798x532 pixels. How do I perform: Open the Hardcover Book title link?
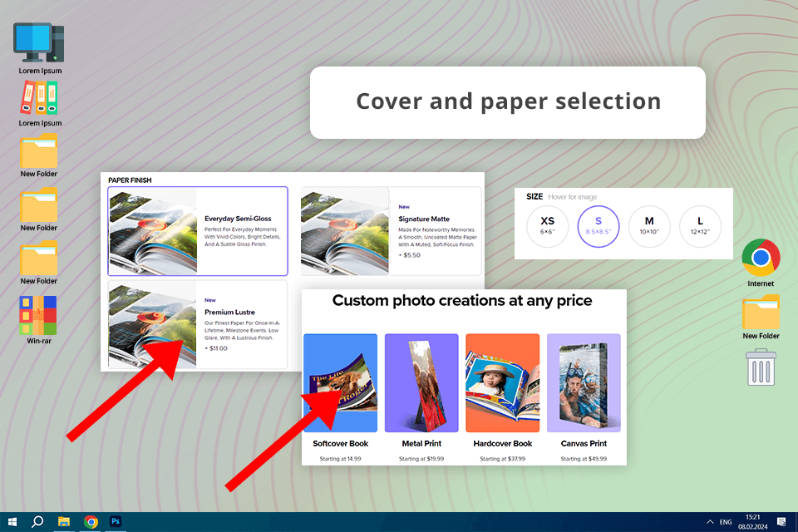[502, 443]
